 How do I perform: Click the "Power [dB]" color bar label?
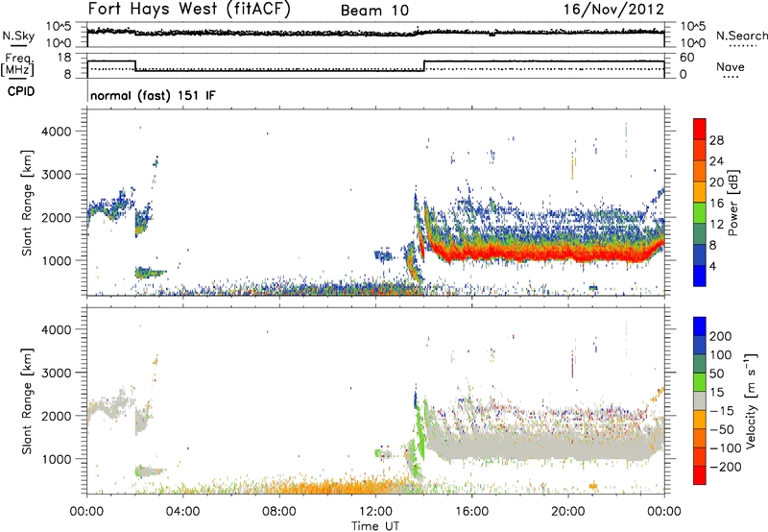(x=733, y=203)
